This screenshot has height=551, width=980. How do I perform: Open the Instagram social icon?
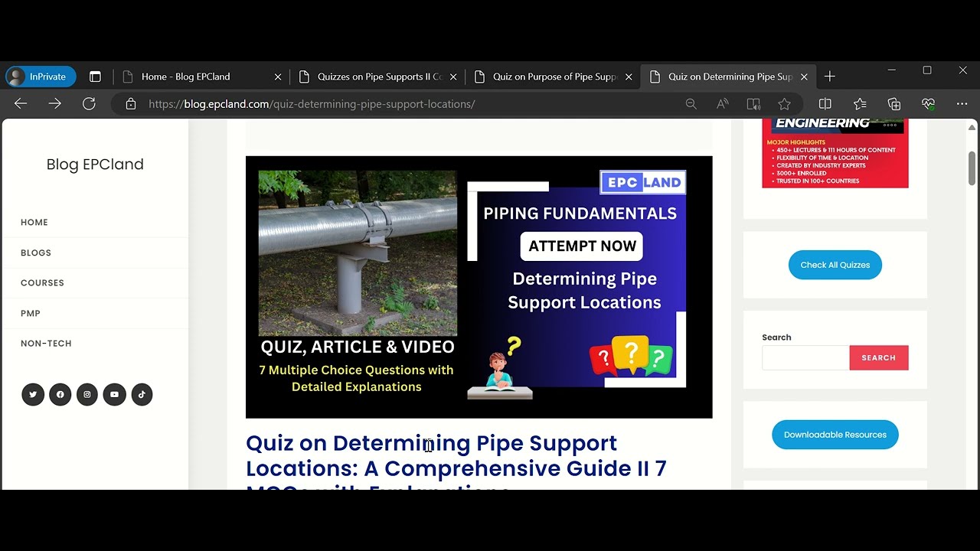pyautogui.click(x=87, y=395)
